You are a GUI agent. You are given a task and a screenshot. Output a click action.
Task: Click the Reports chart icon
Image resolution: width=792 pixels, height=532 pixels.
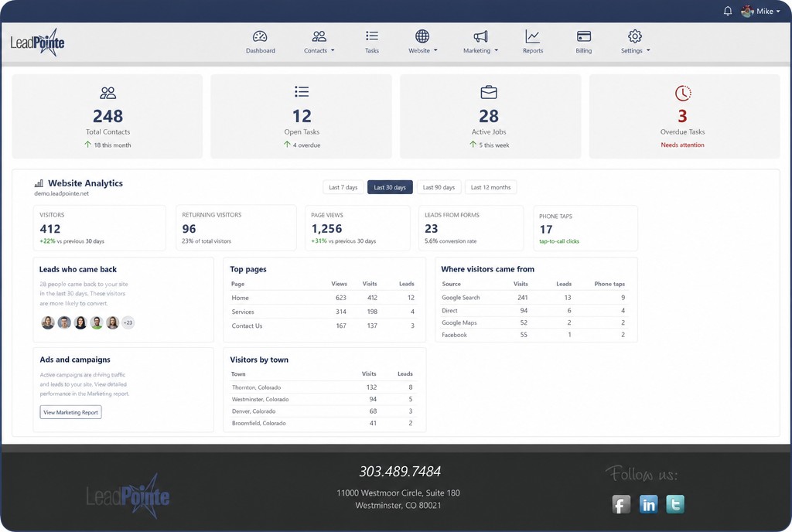pyautogui.click(x=532, y=36)
